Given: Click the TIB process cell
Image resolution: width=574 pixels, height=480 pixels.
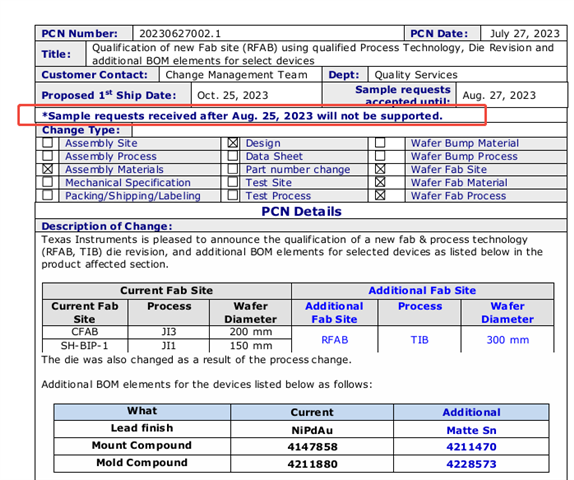Looking at the screenshot, I should click(420, 340).
